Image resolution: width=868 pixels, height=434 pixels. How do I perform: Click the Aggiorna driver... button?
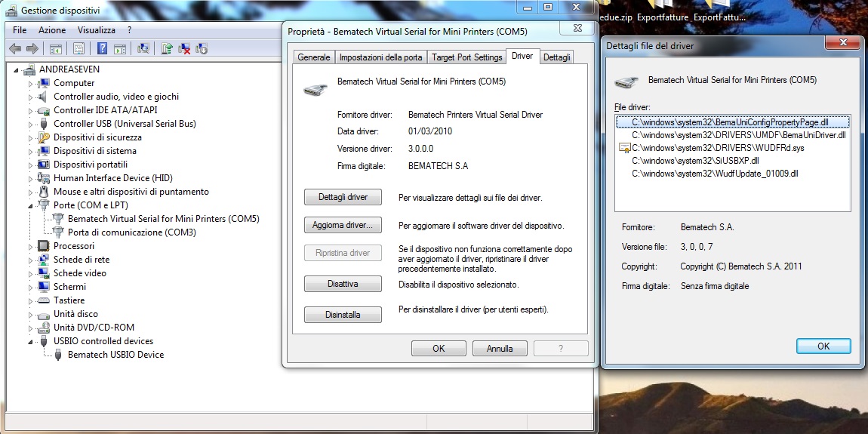[343, 226]
